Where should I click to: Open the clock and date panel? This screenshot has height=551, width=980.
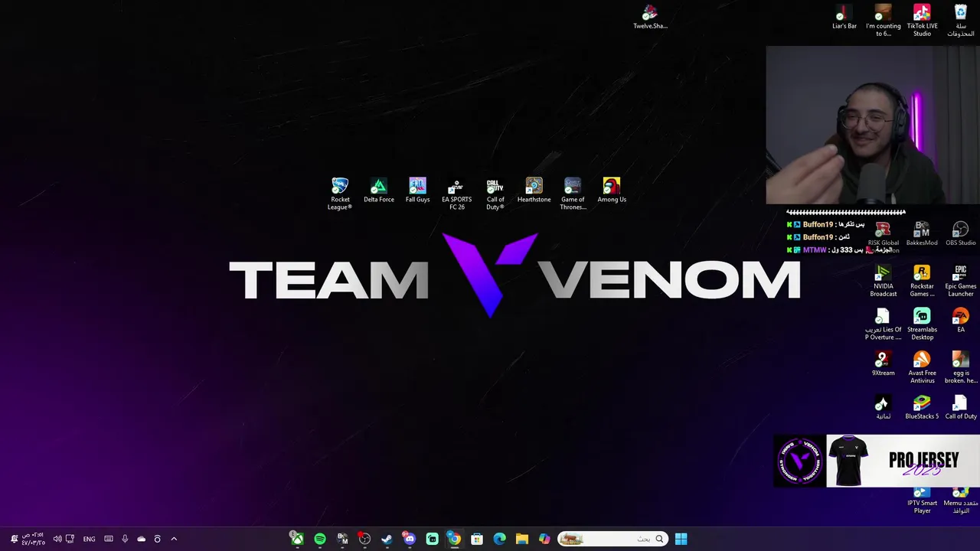tap(33, 539)
